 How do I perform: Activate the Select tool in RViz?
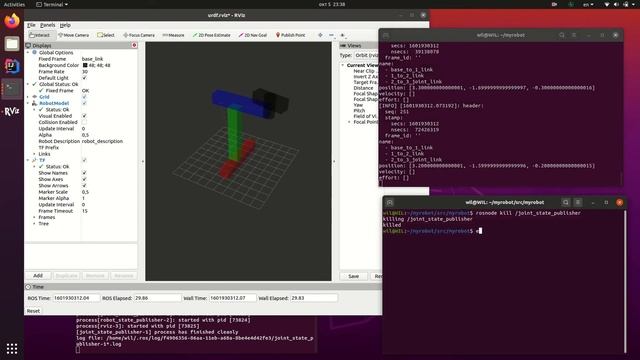[x=106, y=35]
